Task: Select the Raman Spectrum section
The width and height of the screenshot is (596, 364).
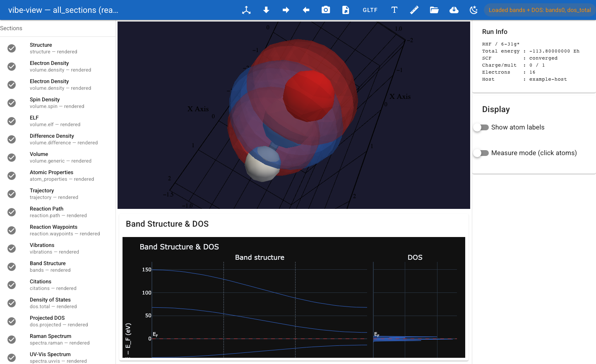Action: coord(58,340)
